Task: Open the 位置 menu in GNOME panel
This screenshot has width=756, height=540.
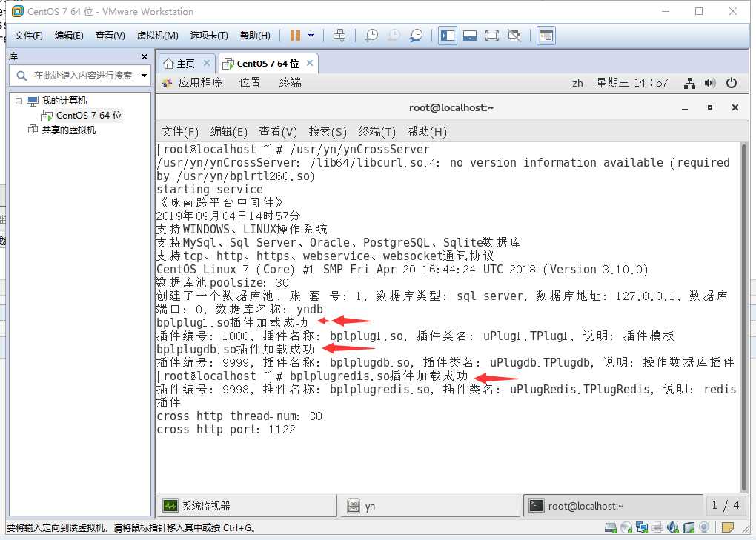Action: coord(251,82)
